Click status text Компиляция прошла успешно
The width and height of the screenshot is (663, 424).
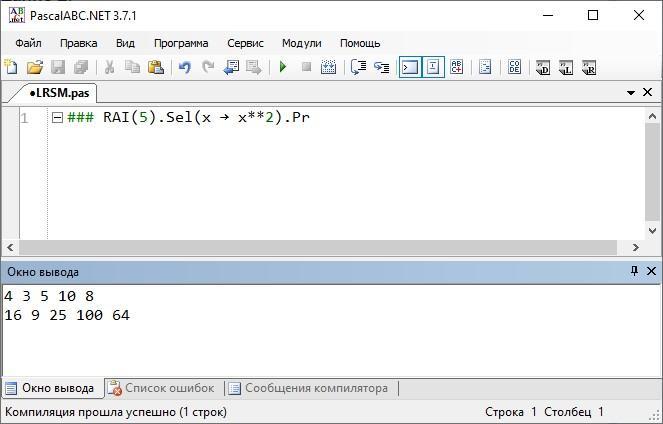[116, 412]
